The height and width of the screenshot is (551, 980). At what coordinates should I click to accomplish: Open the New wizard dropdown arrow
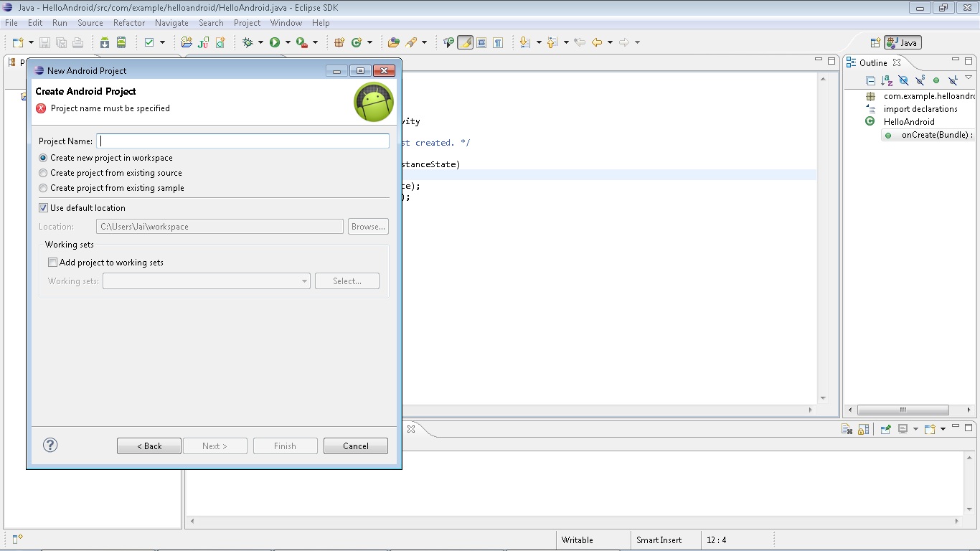30,42
